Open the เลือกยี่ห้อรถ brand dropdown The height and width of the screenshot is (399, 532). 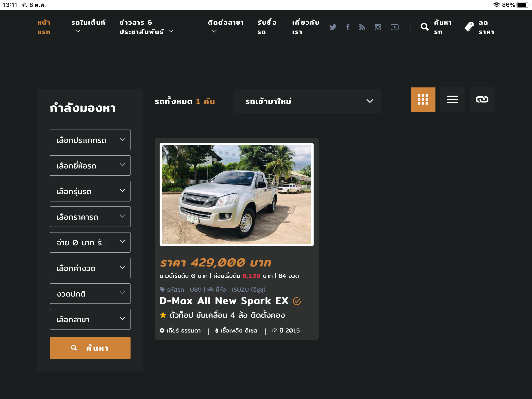click(x=90, y=166)
